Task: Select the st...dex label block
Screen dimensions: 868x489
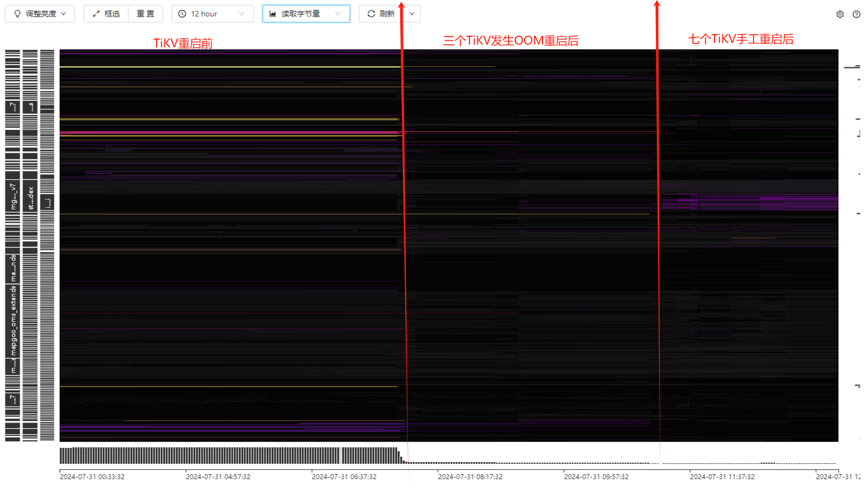Action: (30, 196)
